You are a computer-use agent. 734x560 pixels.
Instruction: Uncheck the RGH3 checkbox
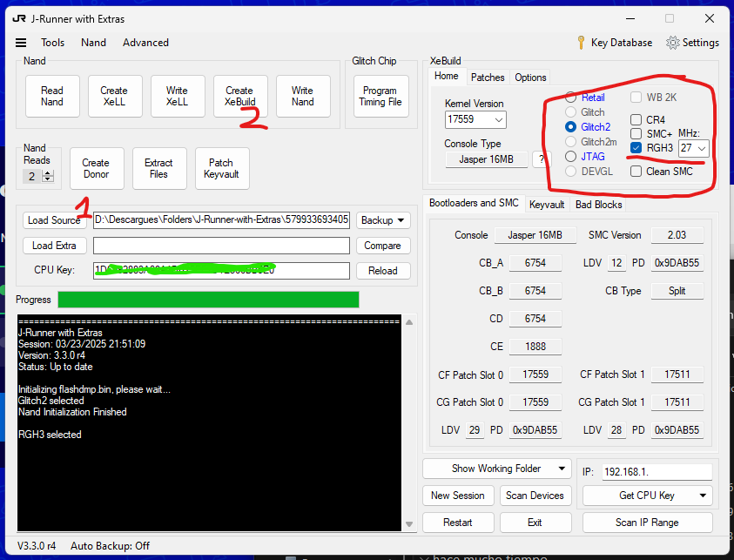tap(636, 148)
